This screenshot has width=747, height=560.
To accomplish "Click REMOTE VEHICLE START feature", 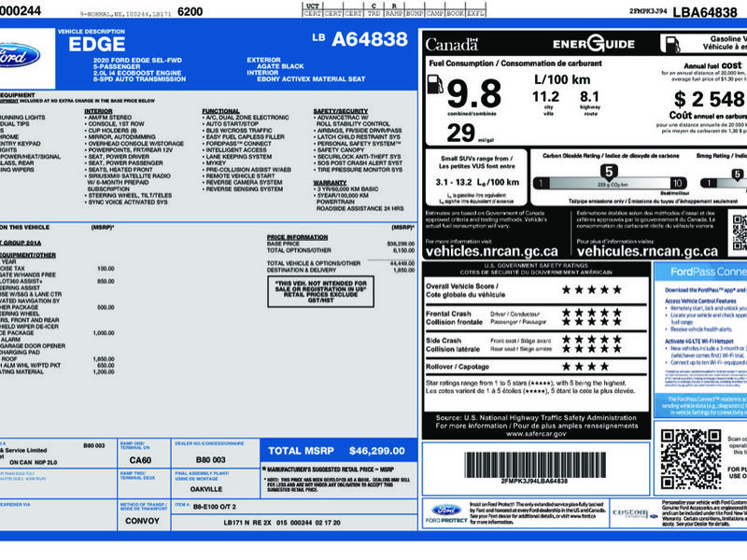I will tap(241, 175).
